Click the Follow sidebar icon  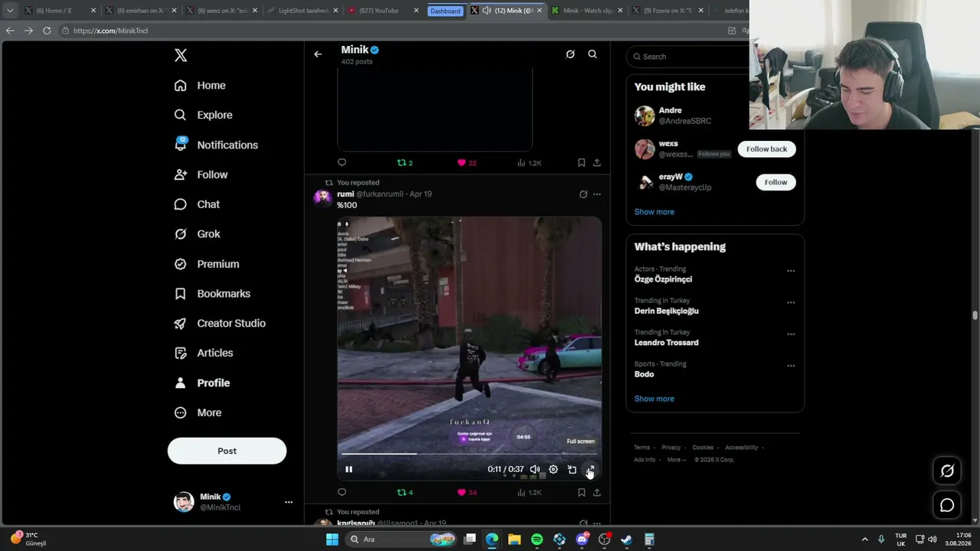click(x=181, y=174)
